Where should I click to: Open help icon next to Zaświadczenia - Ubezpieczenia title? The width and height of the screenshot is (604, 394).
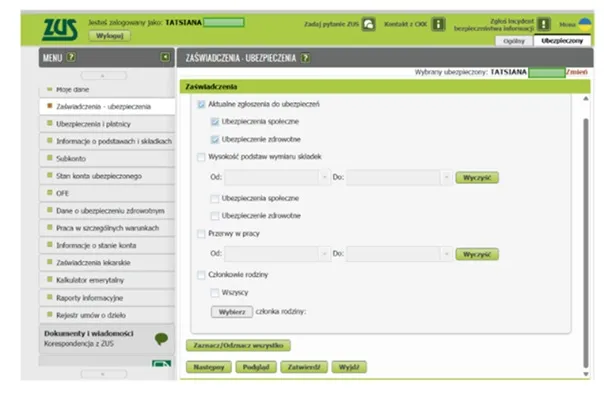click(305, 58)
